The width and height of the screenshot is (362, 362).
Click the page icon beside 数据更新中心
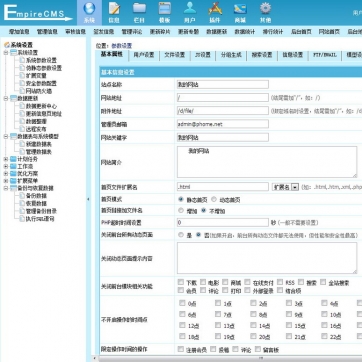click(22, 106)
